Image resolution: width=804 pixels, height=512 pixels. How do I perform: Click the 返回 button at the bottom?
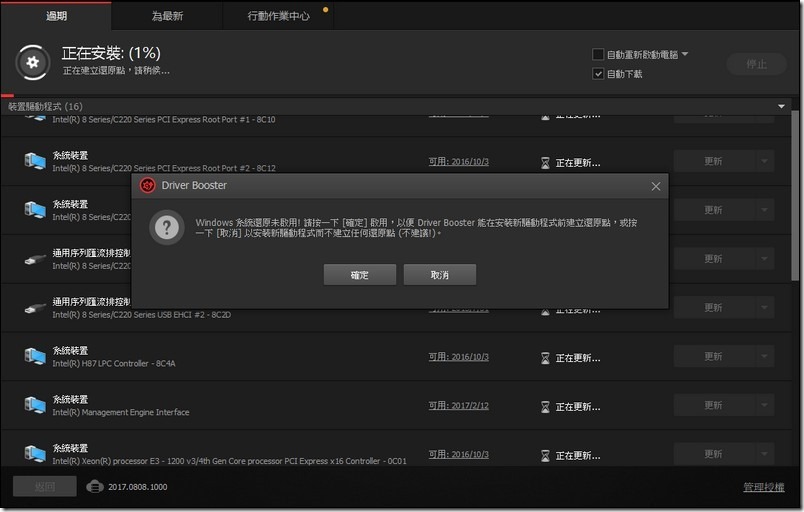pos(45,486)
